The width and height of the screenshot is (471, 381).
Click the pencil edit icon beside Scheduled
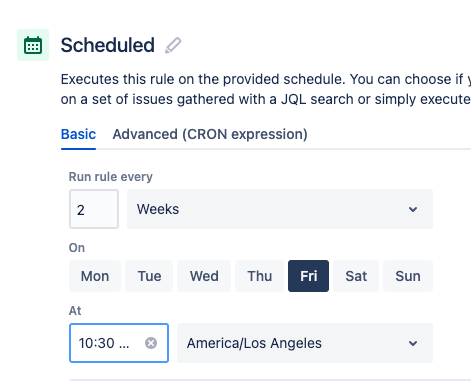173,45
